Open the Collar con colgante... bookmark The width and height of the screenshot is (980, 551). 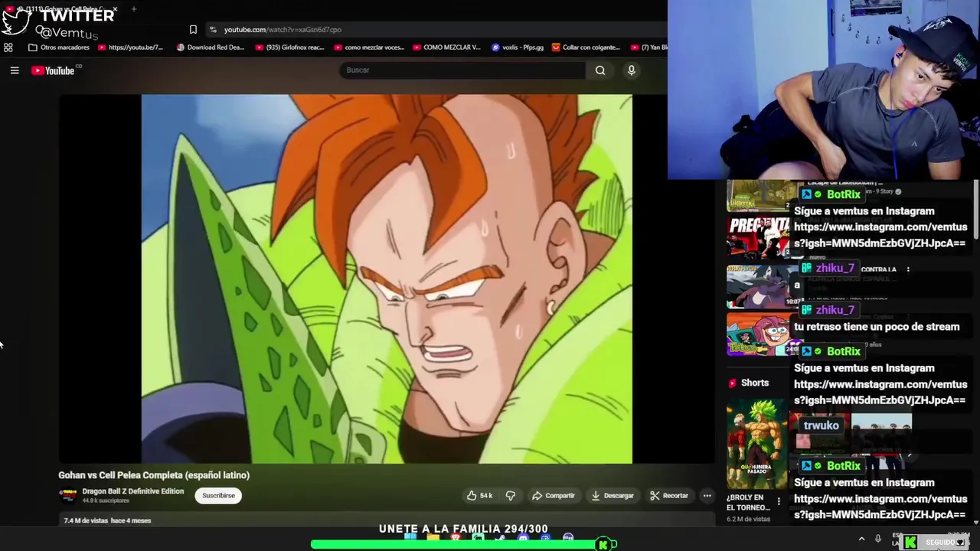pos(586,47)
